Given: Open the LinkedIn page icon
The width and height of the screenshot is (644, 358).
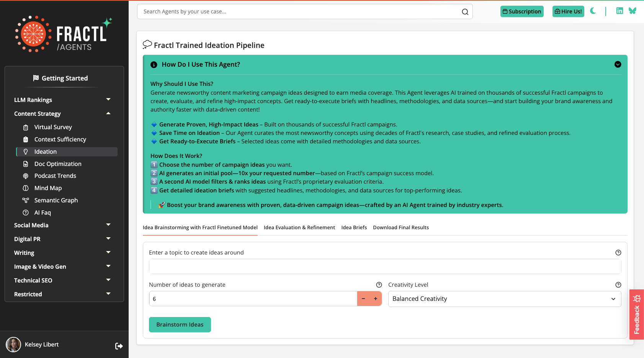Looking at the screenshot, I should [x=619, y=11].
